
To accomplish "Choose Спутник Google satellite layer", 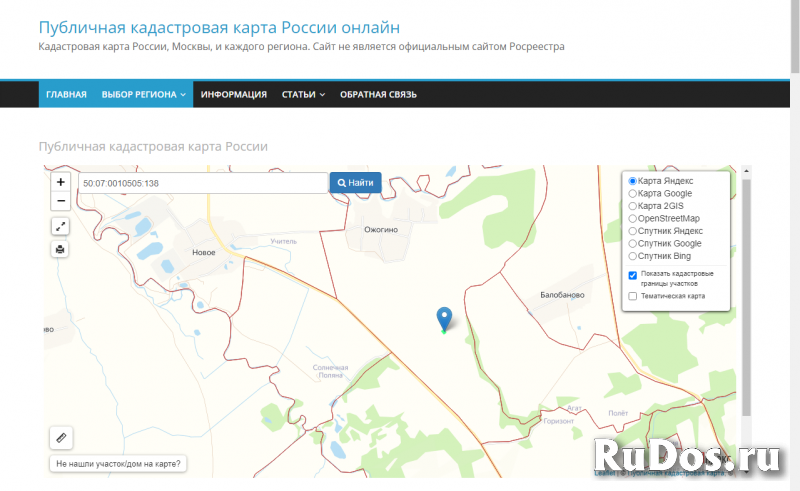I will pyautogui.click(x=632, y=243).
